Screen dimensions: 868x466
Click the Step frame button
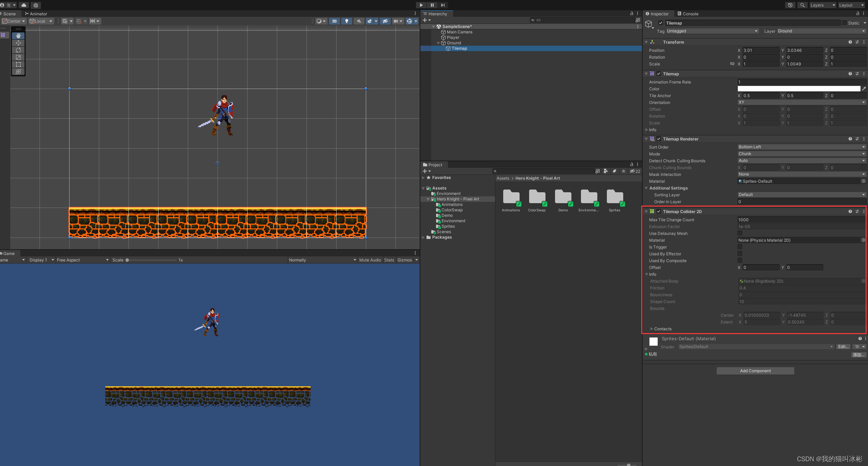tap(443, 5)
